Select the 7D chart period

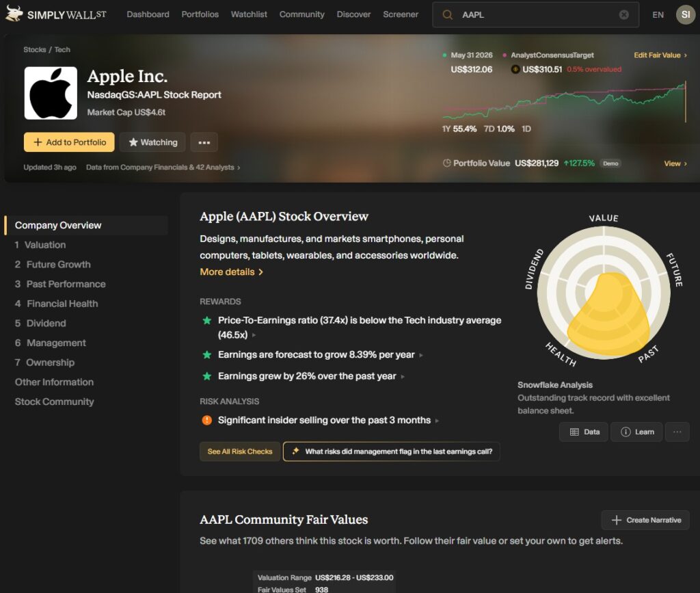[498, 129]
